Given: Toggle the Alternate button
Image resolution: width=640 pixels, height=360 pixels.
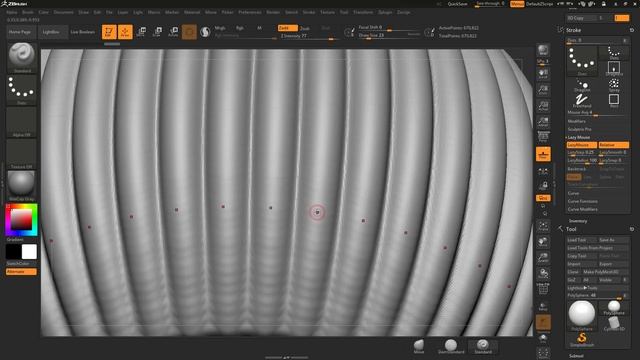Looking at the screenshot, I should click(x=21, y=271).
